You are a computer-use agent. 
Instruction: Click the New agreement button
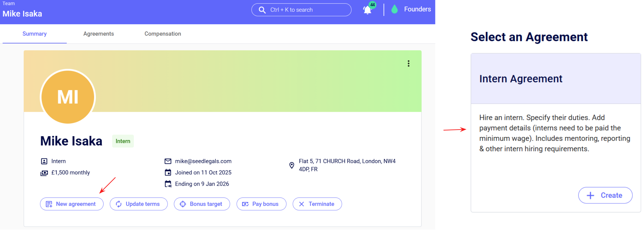click(x=72, y=204)
